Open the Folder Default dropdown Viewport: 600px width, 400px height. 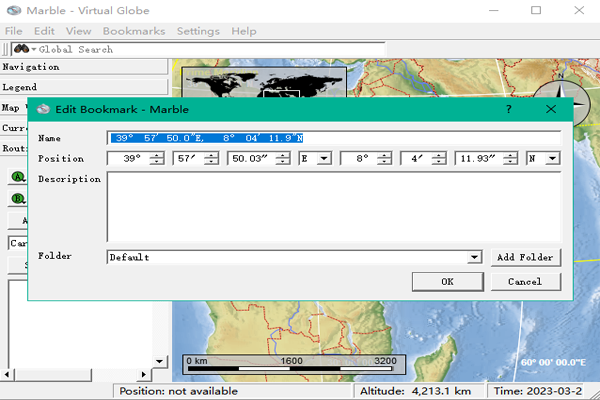tap(474, 257)
